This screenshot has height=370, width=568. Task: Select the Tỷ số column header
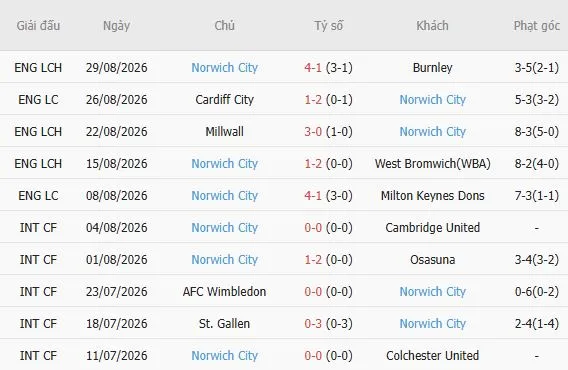pyautogui.click(x=329, y=26)
